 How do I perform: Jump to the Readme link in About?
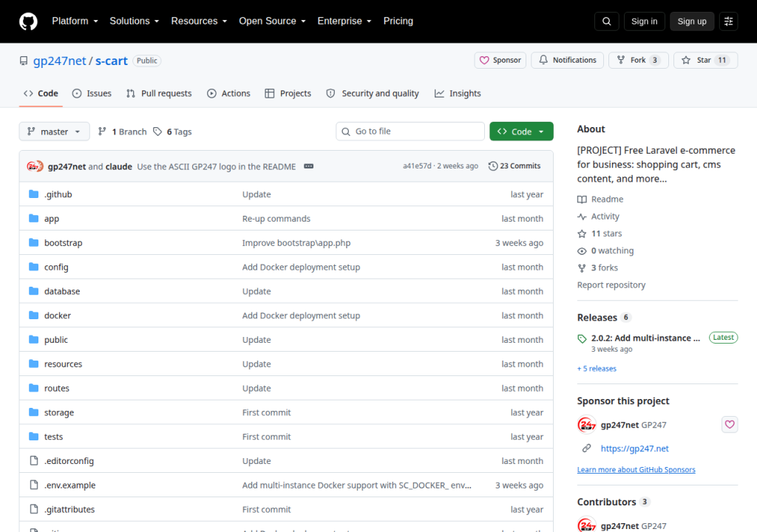pos(600,199)
